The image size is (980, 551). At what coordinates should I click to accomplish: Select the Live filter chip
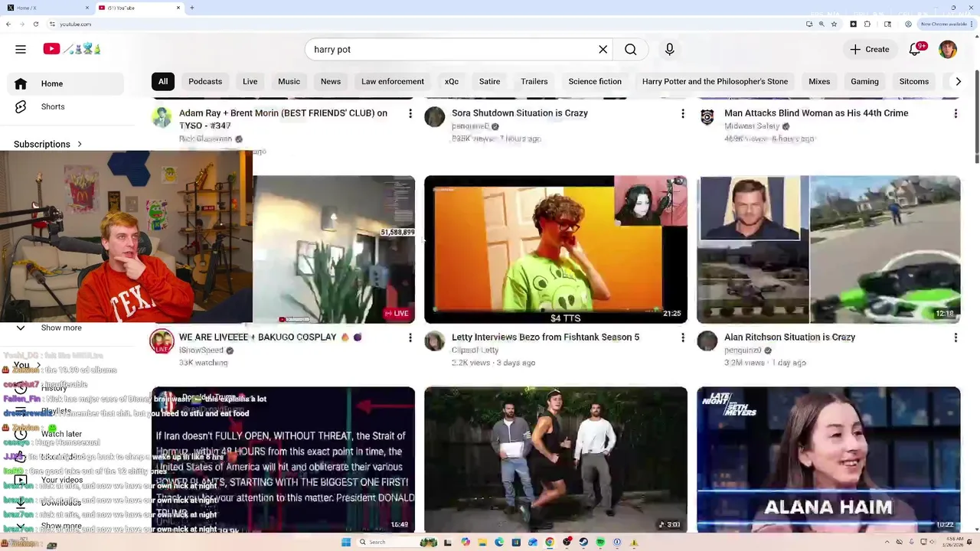tap(250, 81)
